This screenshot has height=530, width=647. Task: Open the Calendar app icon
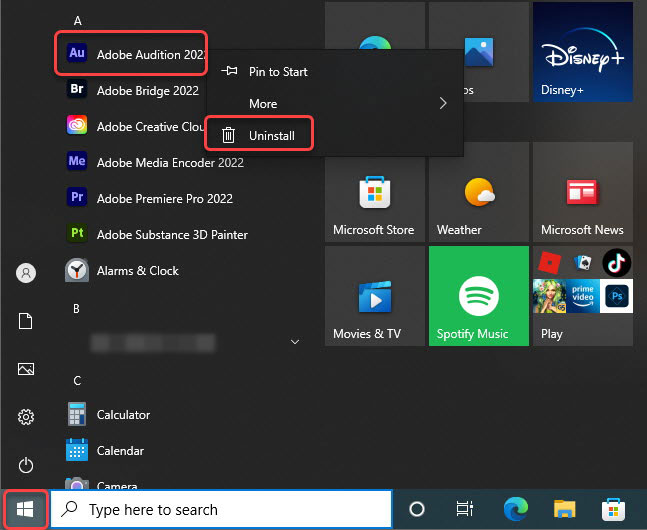77,450
